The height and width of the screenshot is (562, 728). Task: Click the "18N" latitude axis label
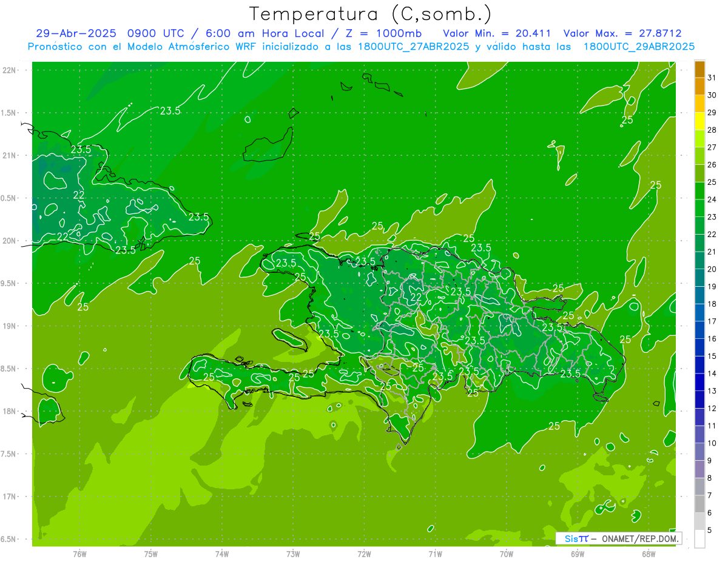click(10, 411)
